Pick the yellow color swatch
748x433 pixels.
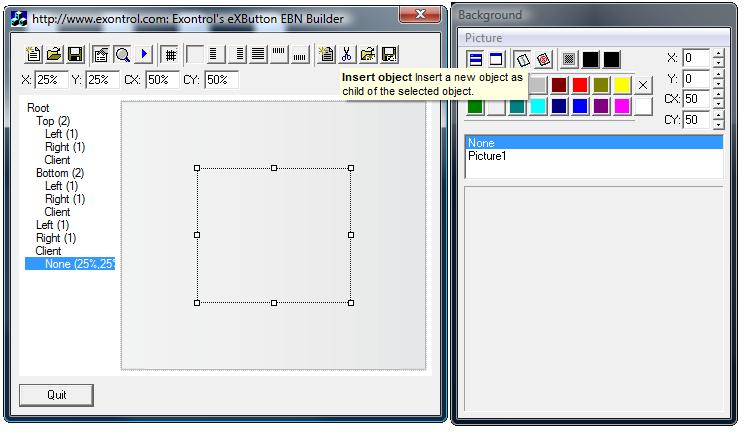point(622,85)
